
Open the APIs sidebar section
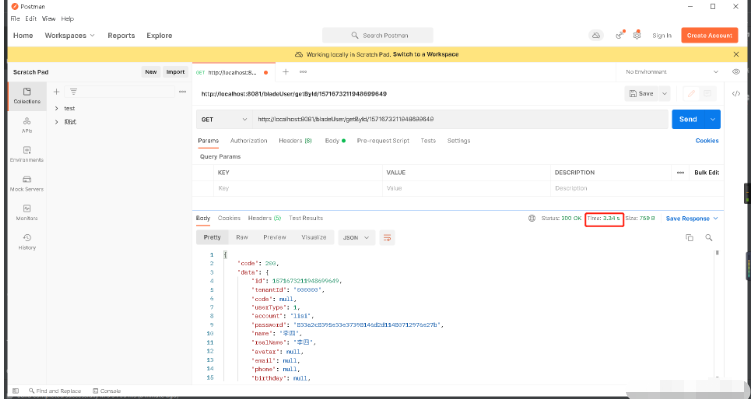tap(27, 125)
